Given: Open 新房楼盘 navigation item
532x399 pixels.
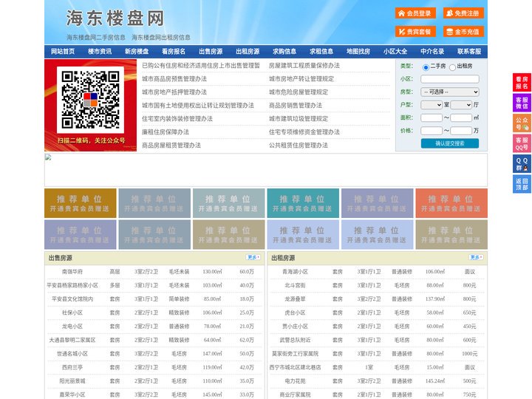Looking at the screenshot, I should (x=137, y=52).
